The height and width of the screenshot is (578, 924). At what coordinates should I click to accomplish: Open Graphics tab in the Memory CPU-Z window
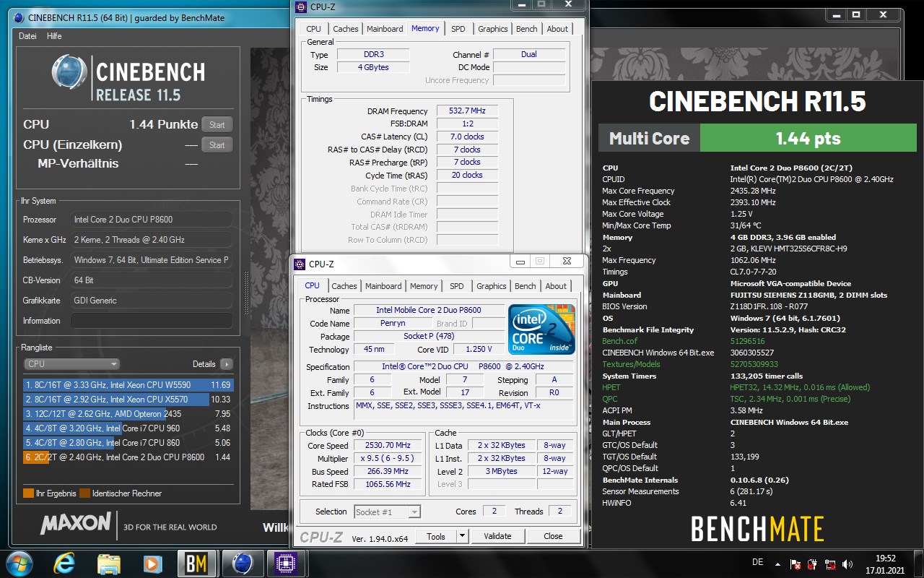pyautogui.click(x=492, y=29)
